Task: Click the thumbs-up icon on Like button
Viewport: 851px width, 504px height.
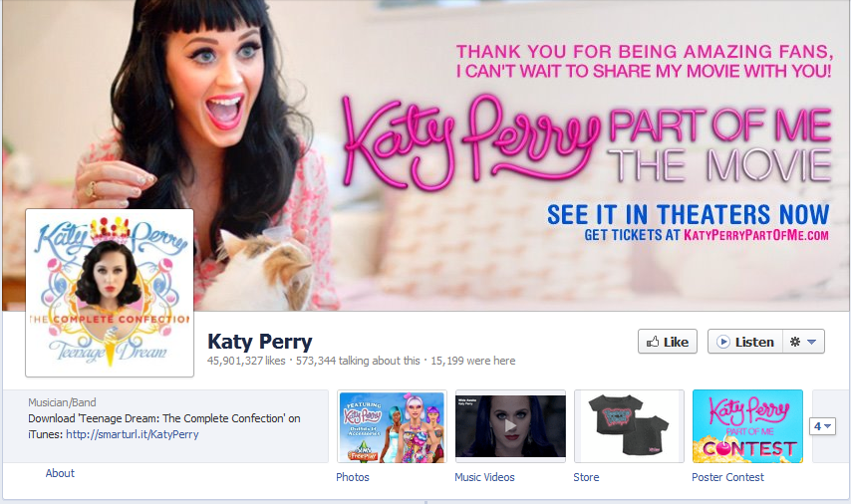Action: coord(653,342)
